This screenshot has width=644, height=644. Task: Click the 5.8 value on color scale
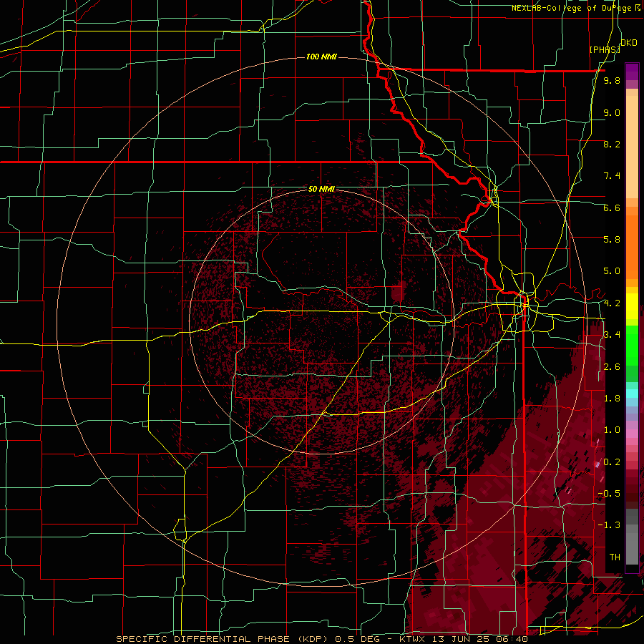point(612,240)
